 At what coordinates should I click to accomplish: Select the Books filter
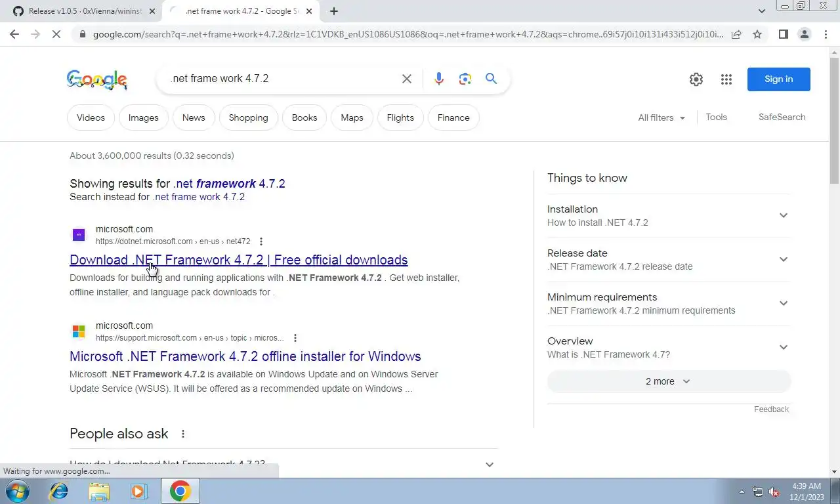(x=304, y=117)
